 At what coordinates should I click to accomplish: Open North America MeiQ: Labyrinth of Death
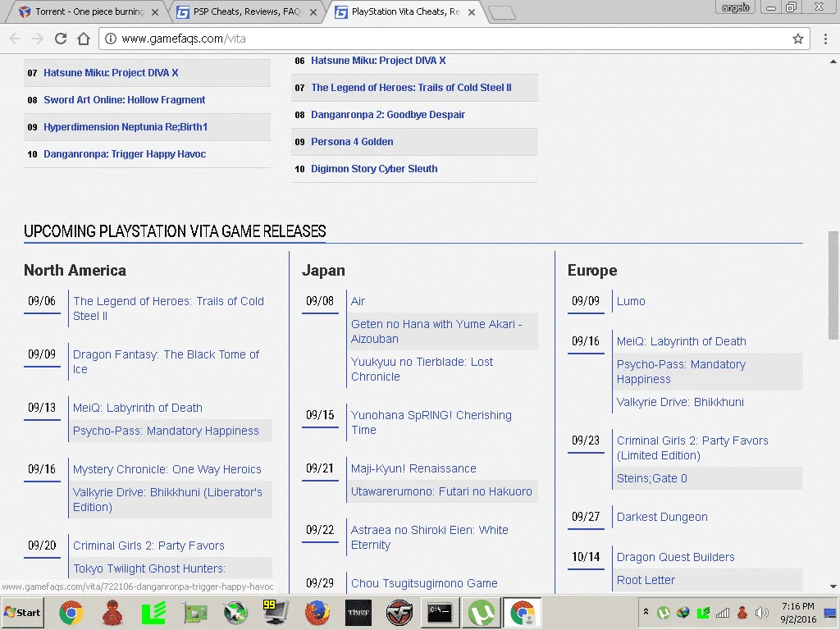point(138,408)
